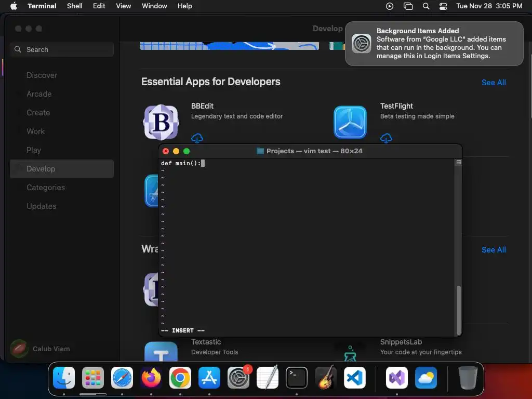
Task: Open Spotlight search in the menu bar
Action: coord(426,6)
